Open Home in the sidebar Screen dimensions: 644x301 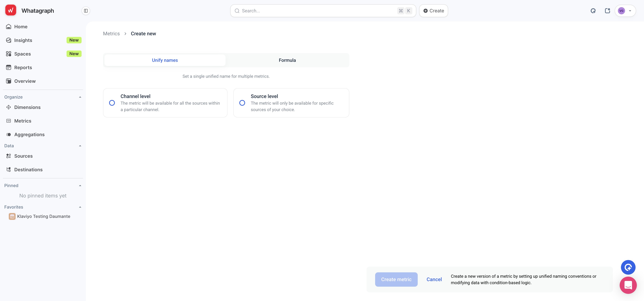point(43,27)
